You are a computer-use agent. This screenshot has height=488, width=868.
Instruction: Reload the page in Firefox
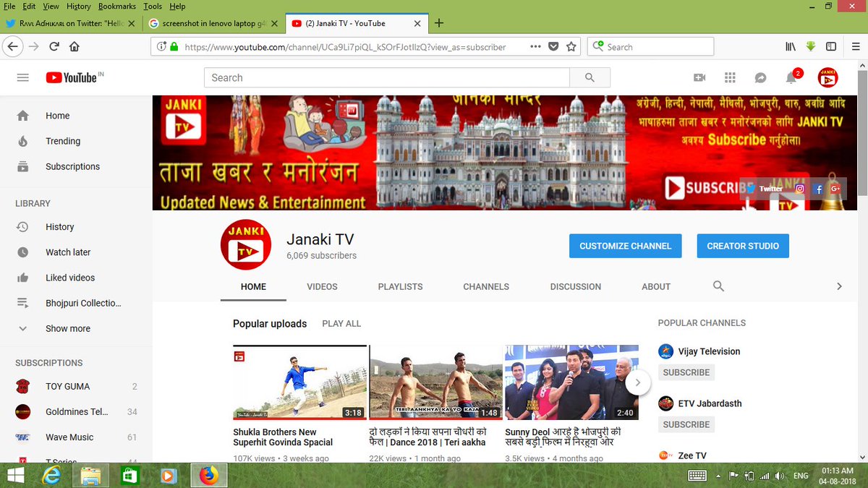tap(54, 46)
